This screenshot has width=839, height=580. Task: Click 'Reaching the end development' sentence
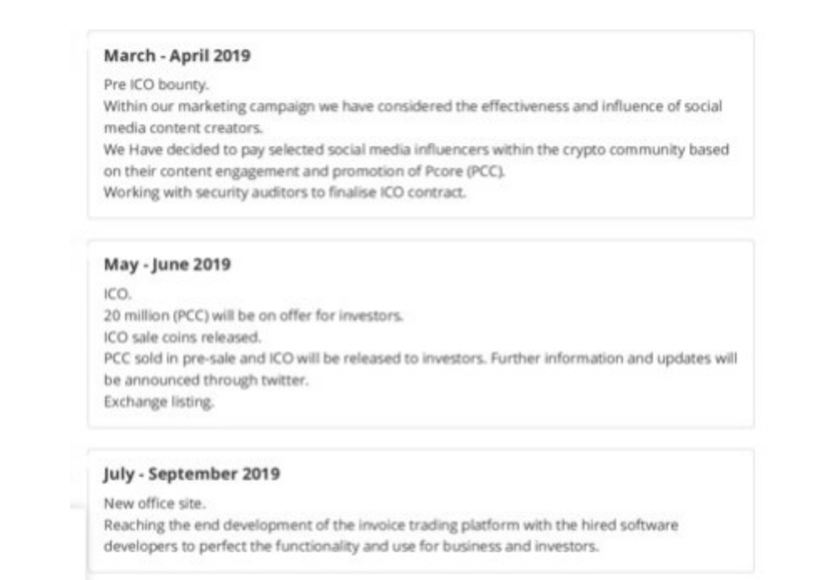point(391,525)
